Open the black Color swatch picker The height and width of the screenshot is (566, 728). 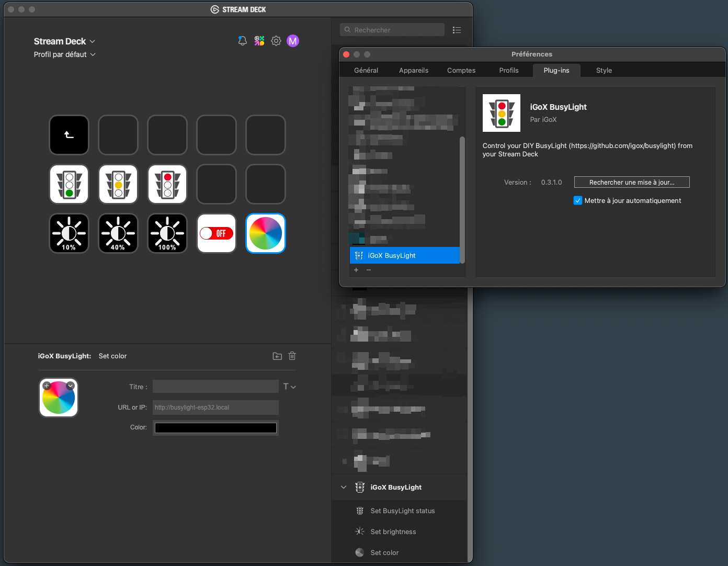pyautogui.click(x=215, y=428)
